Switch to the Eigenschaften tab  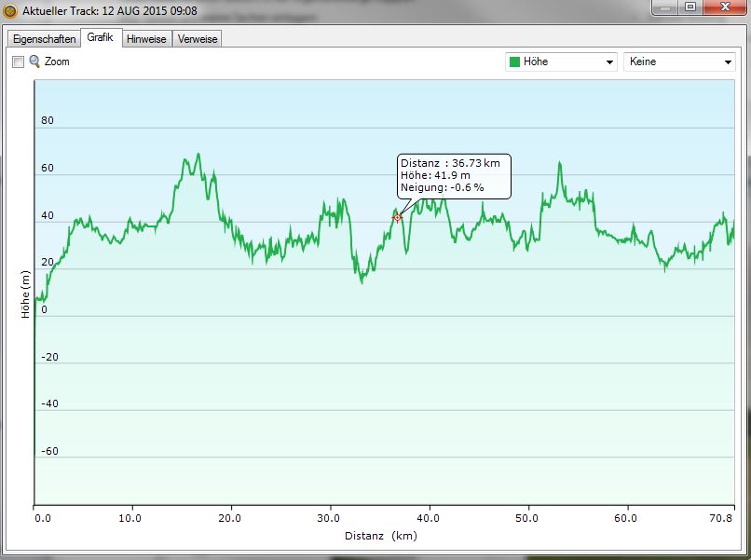pos(44,39)
